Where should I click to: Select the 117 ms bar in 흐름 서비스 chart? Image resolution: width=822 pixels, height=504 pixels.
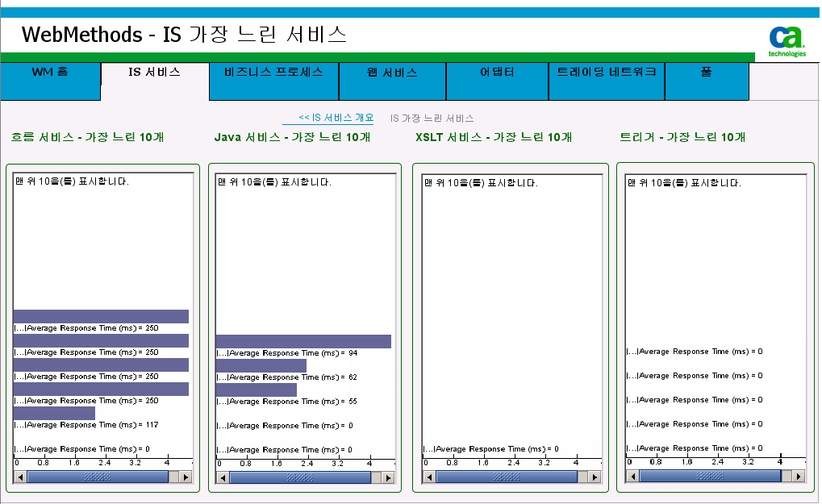click(55, 414)
